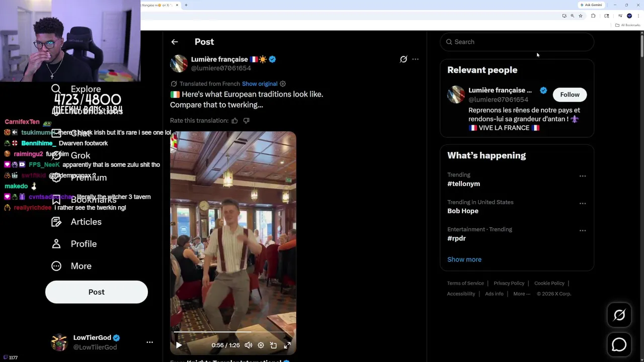Screen dimensions: 644x362
Task: Open Premium in the sidebar
Action: (x=79, y=177)
